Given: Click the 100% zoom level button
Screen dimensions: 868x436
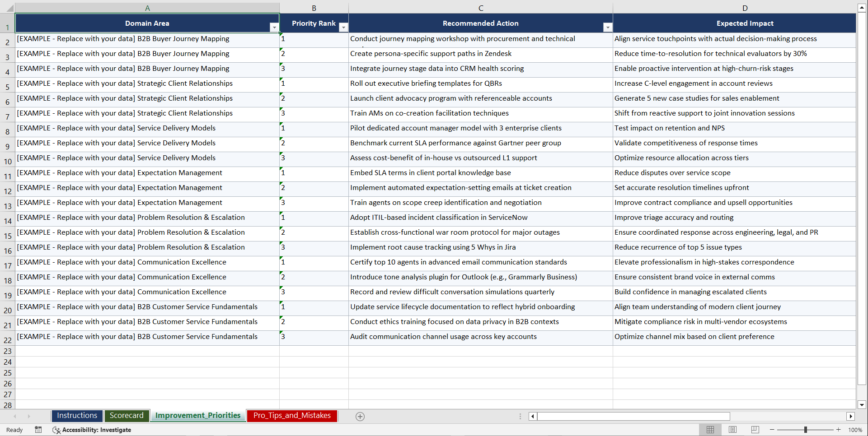Looking at the screenshot, I should point(855,430).
